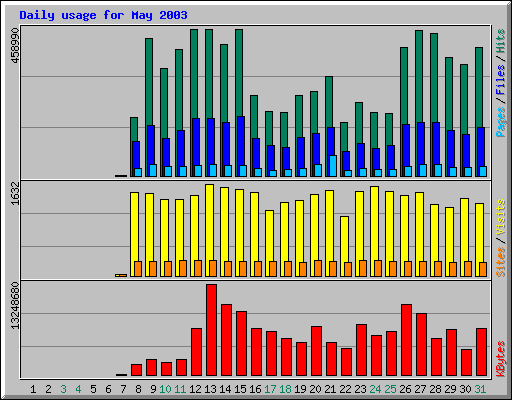Click the Files legend label
This screenshot has height=400, width=512.
tap(501, 80)
